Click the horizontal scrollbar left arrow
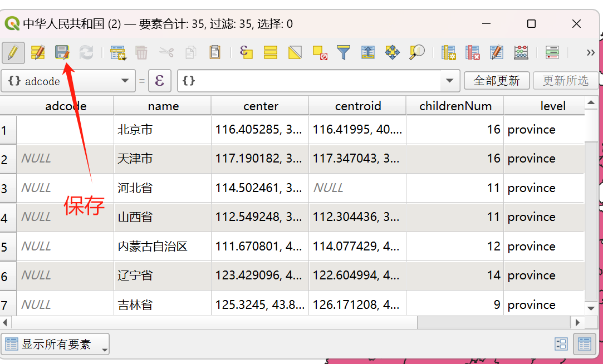The width and height of the screenshot is (603, 364). (x=5, y=322)
